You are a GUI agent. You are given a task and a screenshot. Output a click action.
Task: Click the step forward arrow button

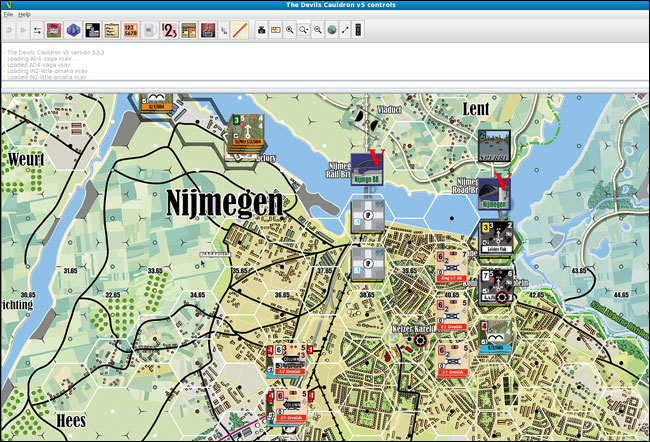pos(24,31)
